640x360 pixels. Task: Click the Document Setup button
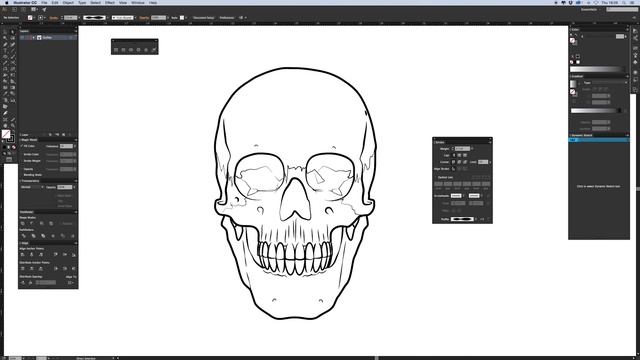point(203,18)
